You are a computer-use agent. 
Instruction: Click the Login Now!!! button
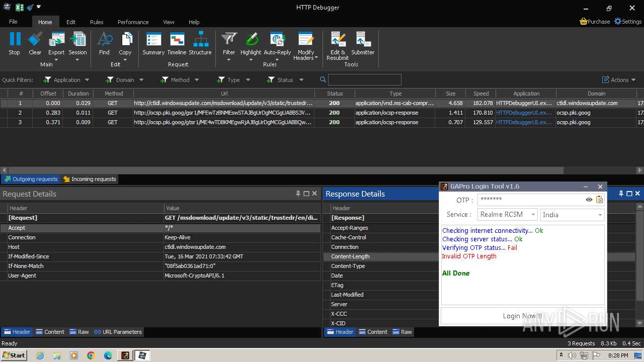pos(523,316)
